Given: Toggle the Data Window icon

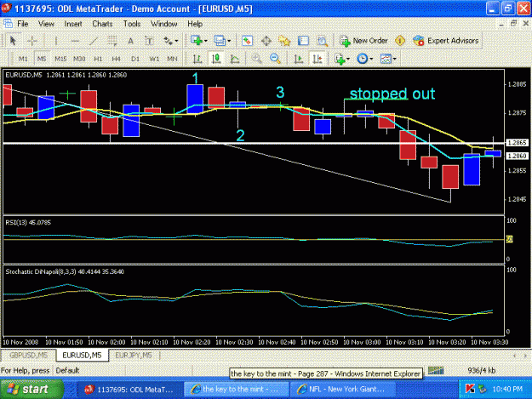Looking at the screenshot, I should click(x=266, y=41).
